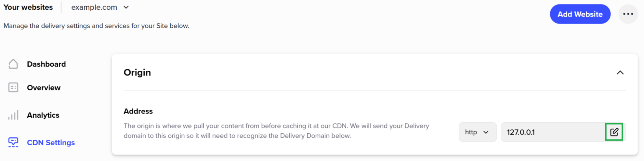
Task: Click the Origin section title
Action: coord(137,73)
